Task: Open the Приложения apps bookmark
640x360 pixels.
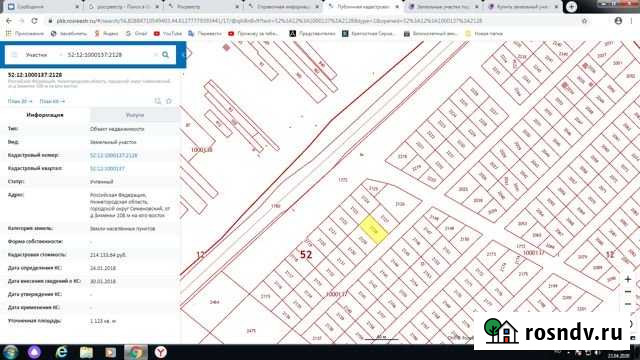Action: pos(25,33)
